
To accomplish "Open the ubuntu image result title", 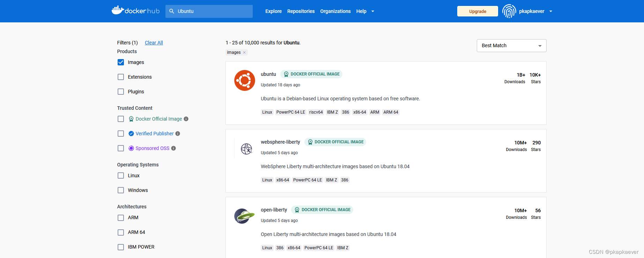I will 268,74.
